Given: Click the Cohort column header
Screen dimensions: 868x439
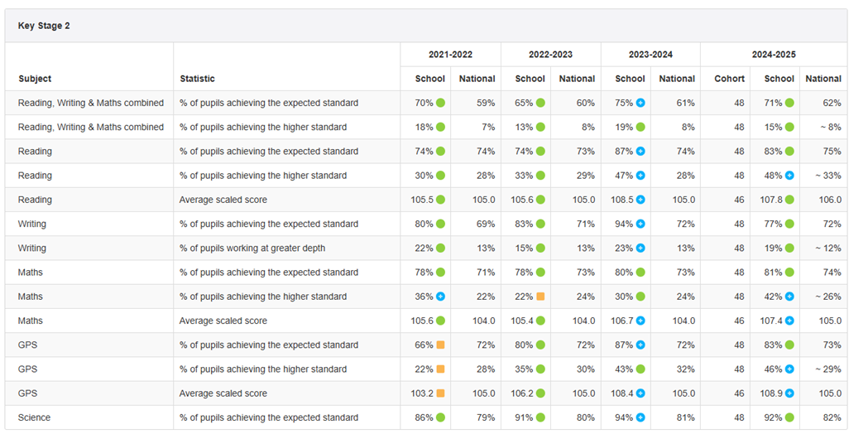Looking at the screenshot, I should point(729,79).
